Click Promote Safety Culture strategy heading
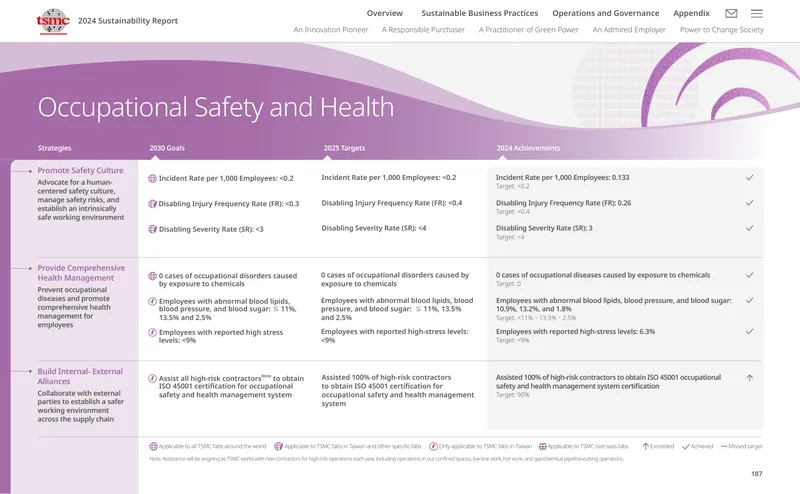Image resolution: width=800 pixels, height=494 pixels. (80, 170)
